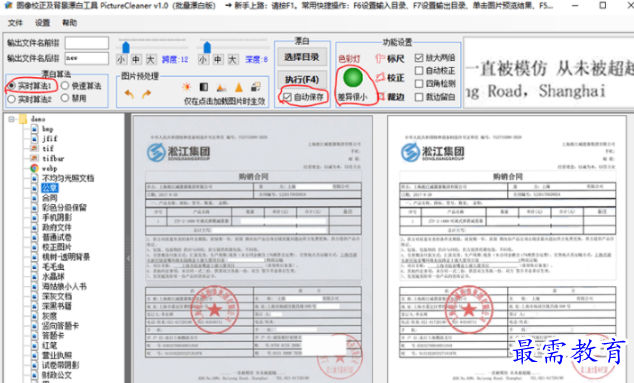Image resolution: width=634 pixels, height=383 pixels.
Task: Click the Chrome icon beside webp
Action: pos(35,168)
